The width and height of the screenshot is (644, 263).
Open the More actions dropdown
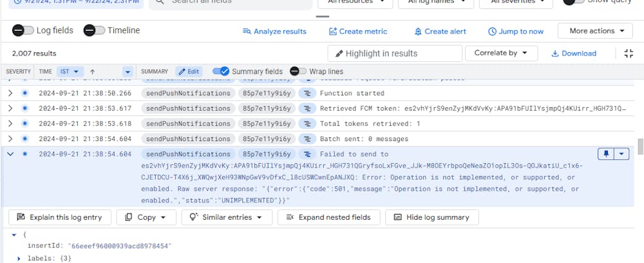coord(596,31)
